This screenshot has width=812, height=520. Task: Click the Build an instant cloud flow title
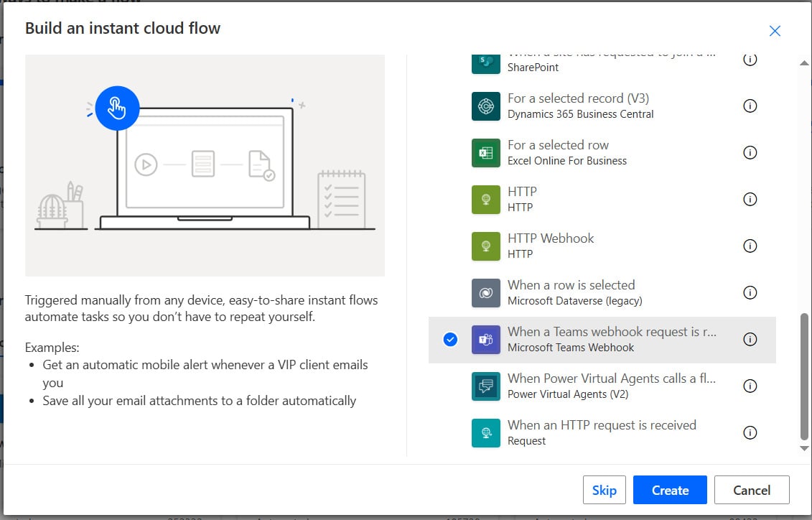tap(123, 28)
